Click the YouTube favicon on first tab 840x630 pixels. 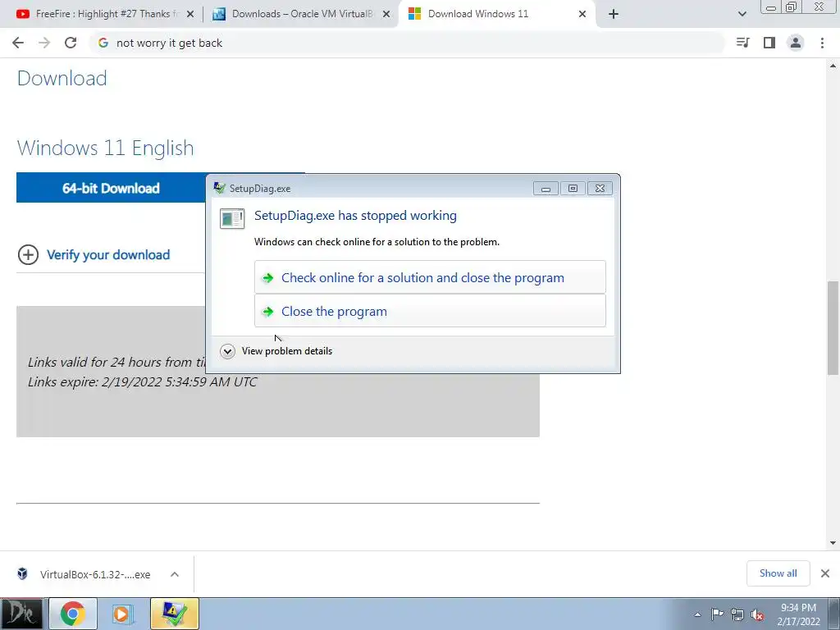click(x=22, y=14)
